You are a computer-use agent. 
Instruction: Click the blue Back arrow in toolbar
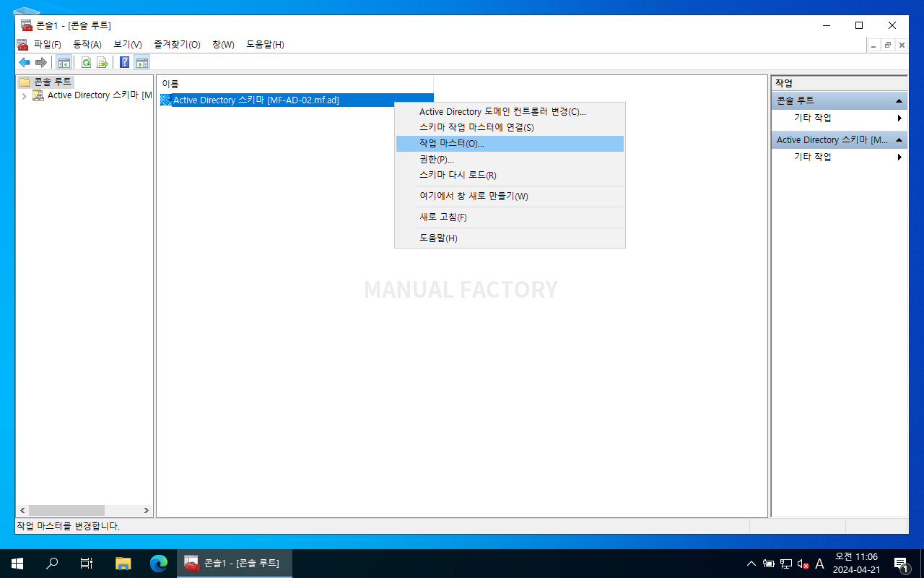click(x=25, y=62)
